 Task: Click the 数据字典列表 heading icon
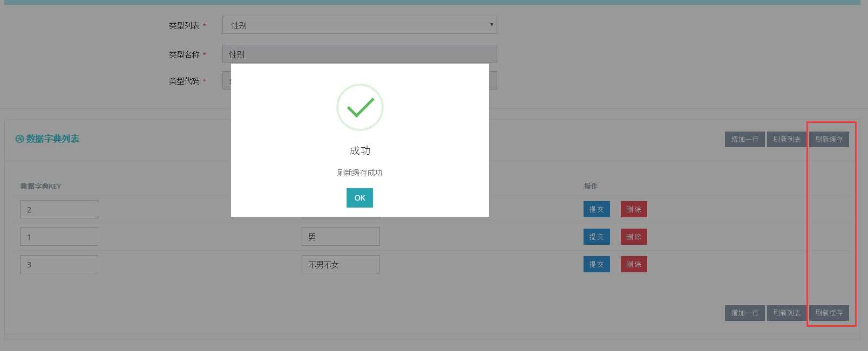[x=19, y=139]
